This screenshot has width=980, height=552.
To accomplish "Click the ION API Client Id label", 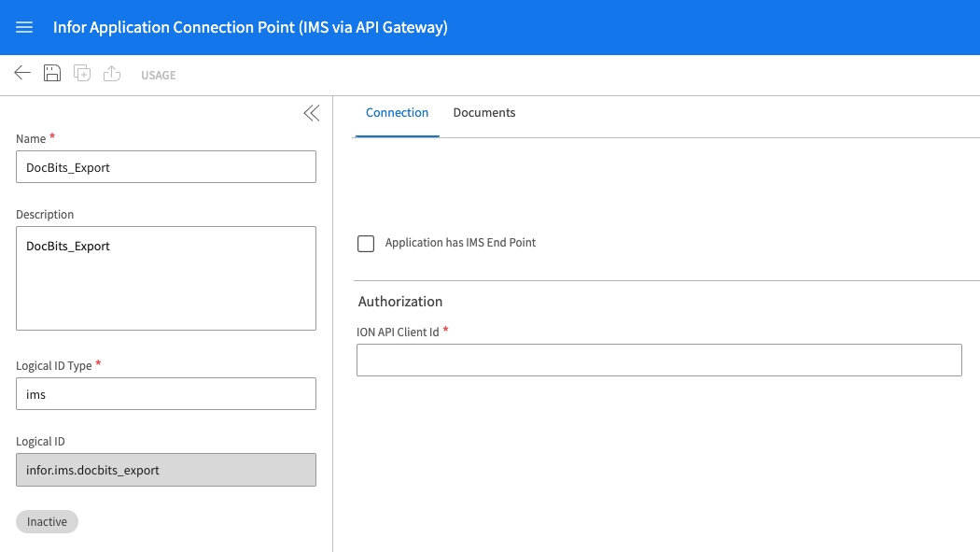I will 398,332.
